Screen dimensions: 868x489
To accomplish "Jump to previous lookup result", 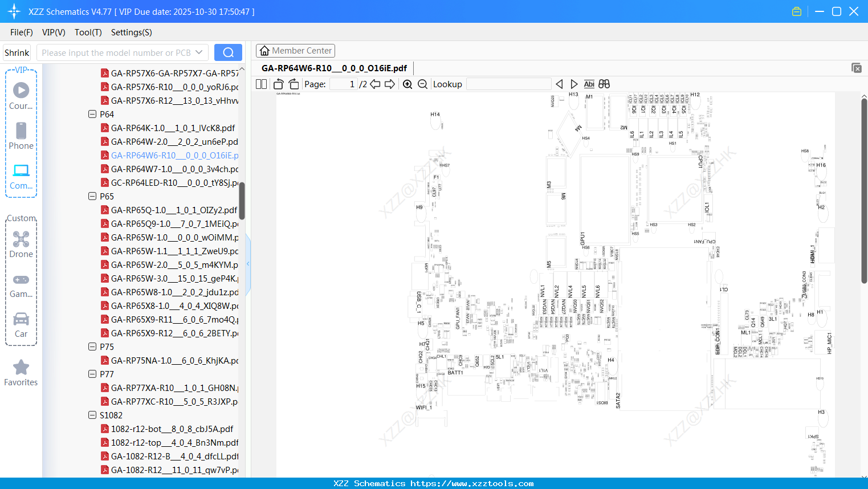I will click(559, 84).
